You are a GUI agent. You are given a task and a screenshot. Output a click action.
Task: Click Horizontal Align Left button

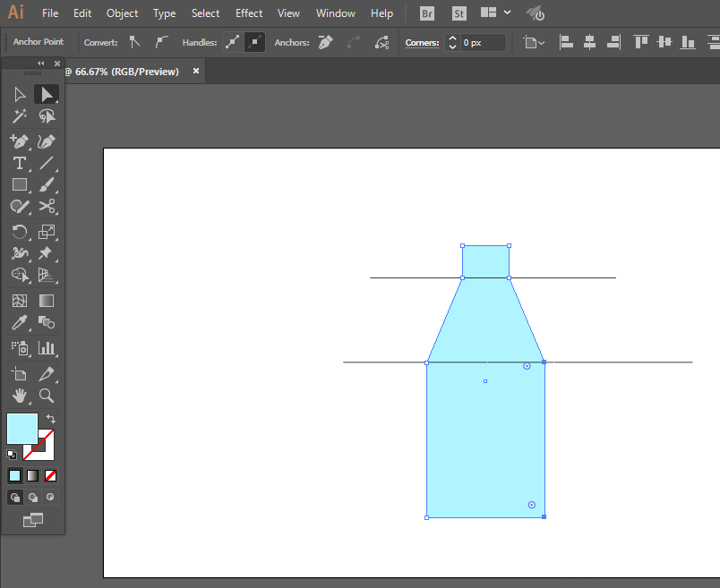tap(566, 43)
